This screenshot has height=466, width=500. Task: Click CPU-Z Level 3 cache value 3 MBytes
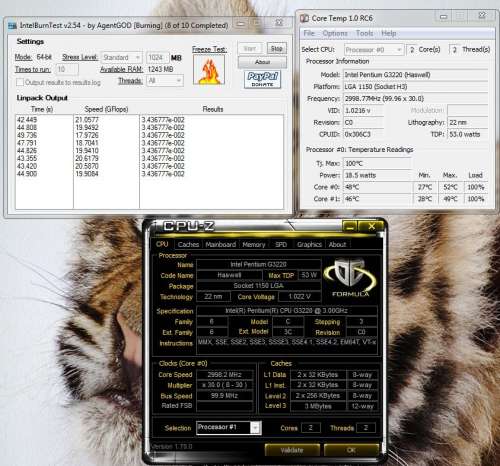tap(318, 406)
